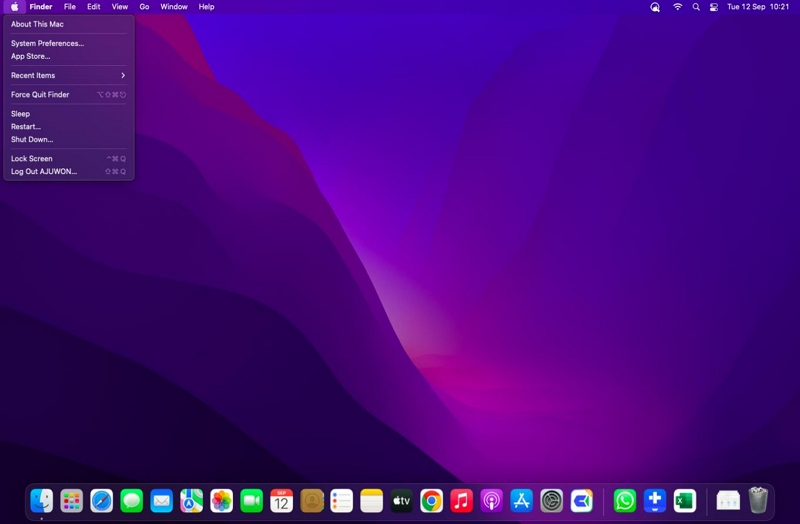Open Spotlight search magnifier icon
The image size is (800, 524).
pyautogui.click(x=696, y=7)
